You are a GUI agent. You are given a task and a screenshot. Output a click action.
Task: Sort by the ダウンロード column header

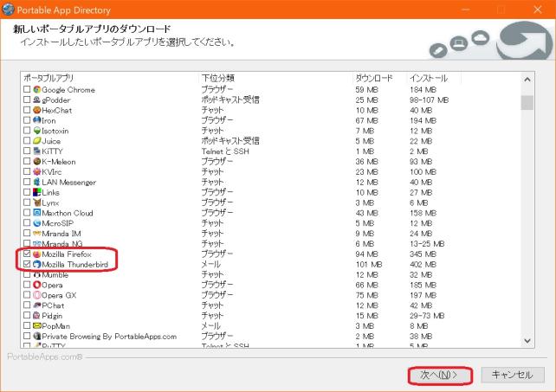[x=380, y=78]
